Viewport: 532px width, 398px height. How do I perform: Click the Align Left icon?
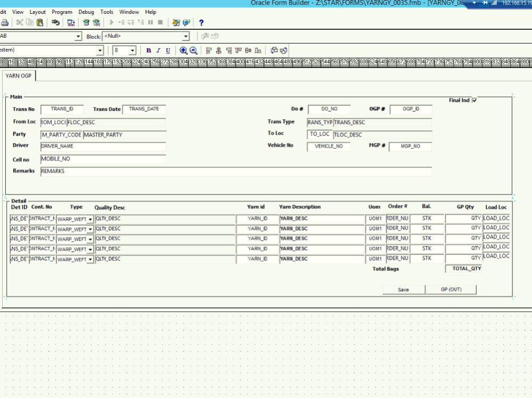click(x=209, y=50)
